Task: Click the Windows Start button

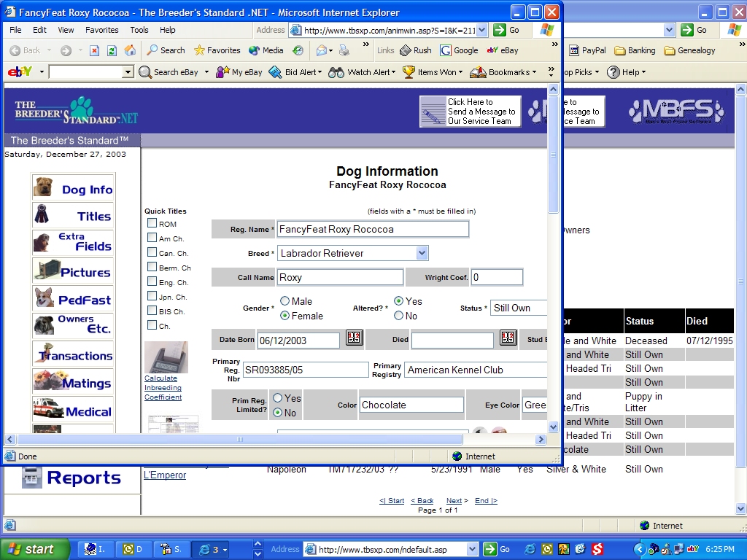Action: 35,549
